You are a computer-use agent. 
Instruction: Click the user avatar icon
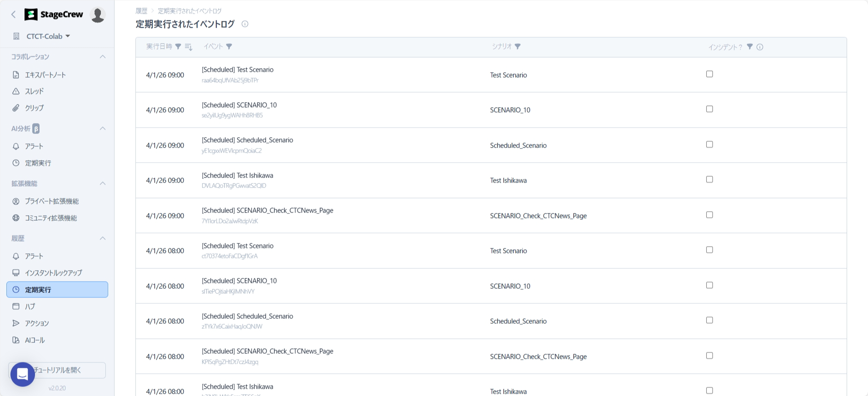(97, 15)
